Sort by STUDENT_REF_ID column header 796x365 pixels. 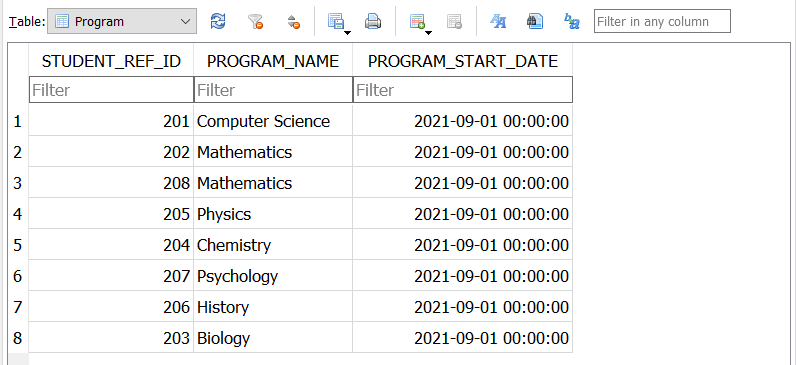pos(111,61)
